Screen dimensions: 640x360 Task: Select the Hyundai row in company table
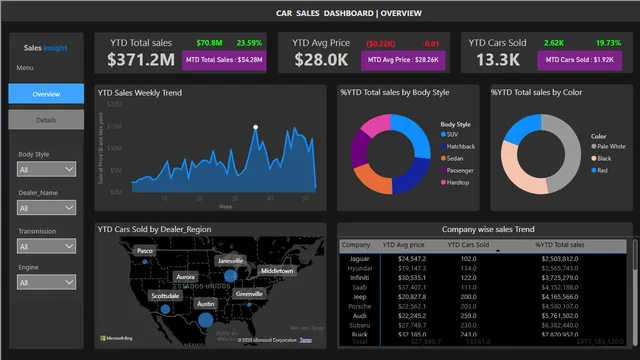click(x=483, y=268)
